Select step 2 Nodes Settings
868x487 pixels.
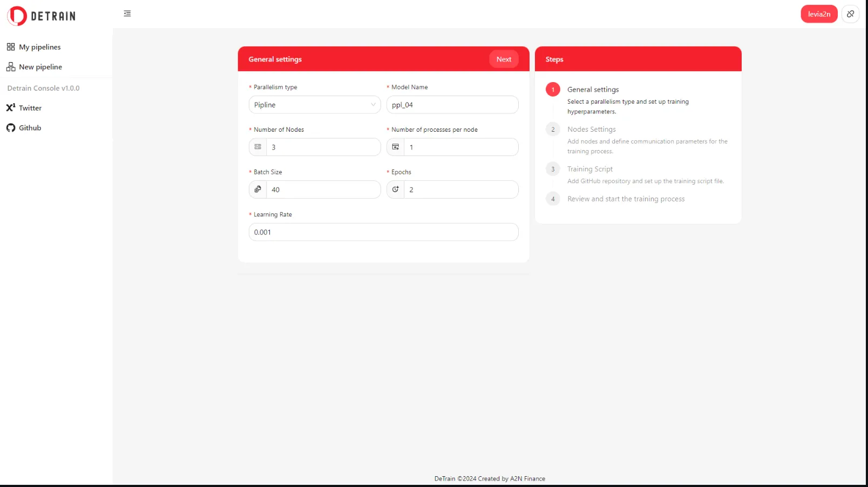coord(591,130)
